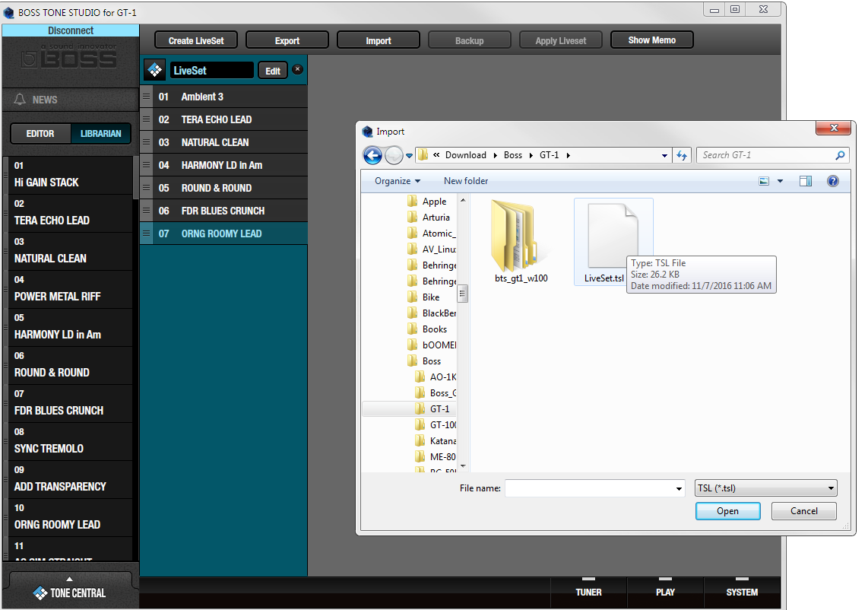Click the Back arrow in Import dialog
The width and height of the screenshot is (868, 610).
tap(372, 156)
